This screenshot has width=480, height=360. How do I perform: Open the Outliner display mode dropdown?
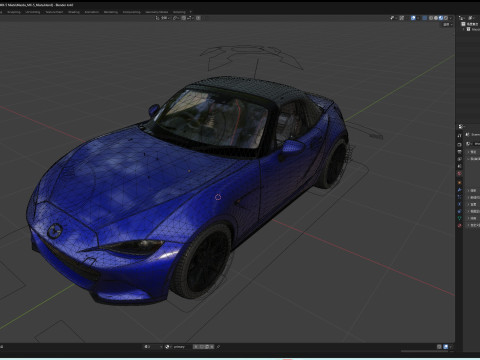coord(462,18)
